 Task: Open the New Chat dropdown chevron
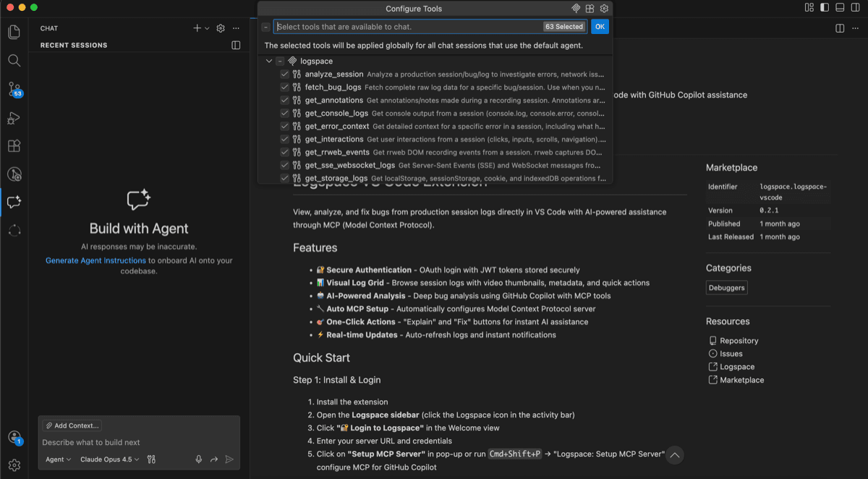pyautogui.click(x=207, y=29)
